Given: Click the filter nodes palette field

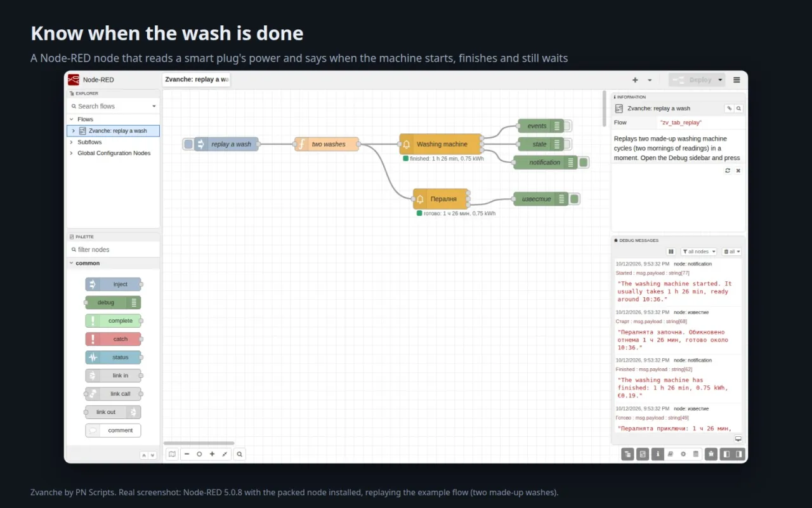Looking at the screenshot, I should coord(113,250).
